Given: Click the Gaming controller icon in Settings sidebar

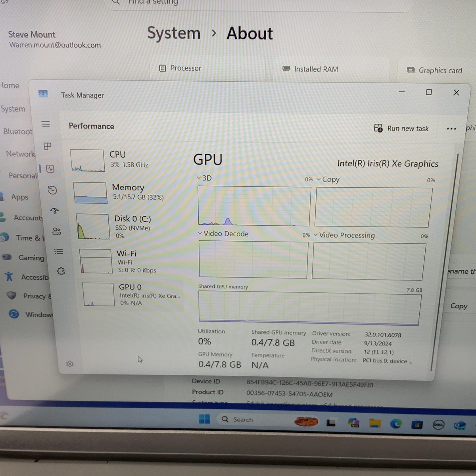Looking at the screenshot, I should (x=7, y=257).
